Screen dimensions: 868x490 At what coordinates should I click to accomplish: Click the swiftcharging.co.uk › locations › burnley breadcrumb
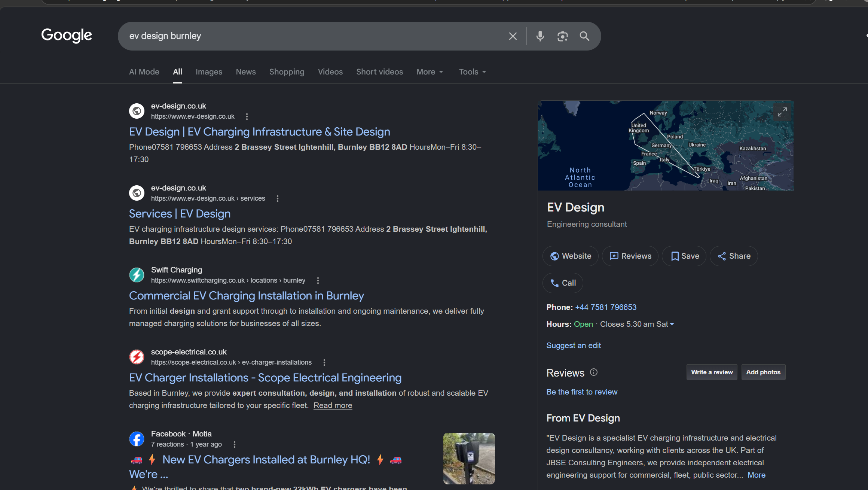pyautogui.click(x=228, y=280)
